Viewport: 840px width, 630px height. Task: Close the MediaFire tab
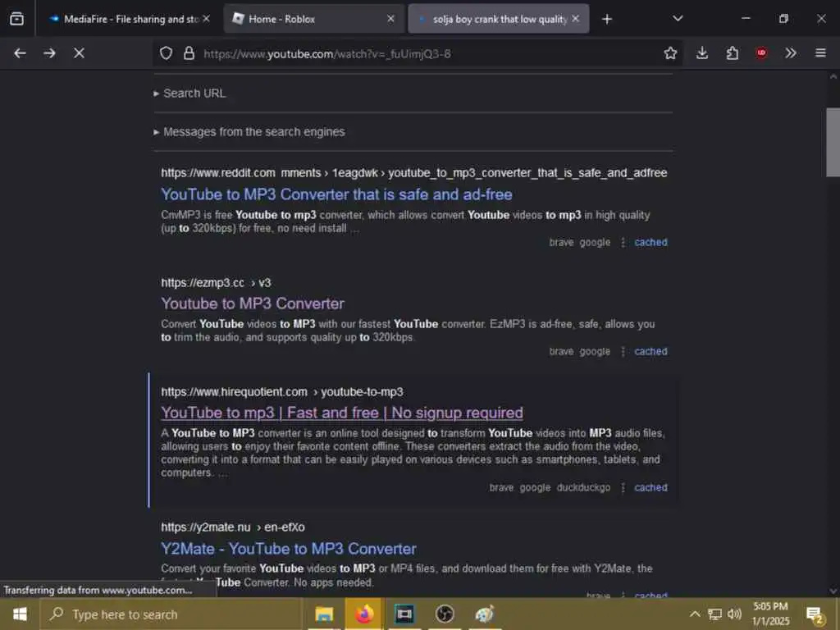[206, 19]
